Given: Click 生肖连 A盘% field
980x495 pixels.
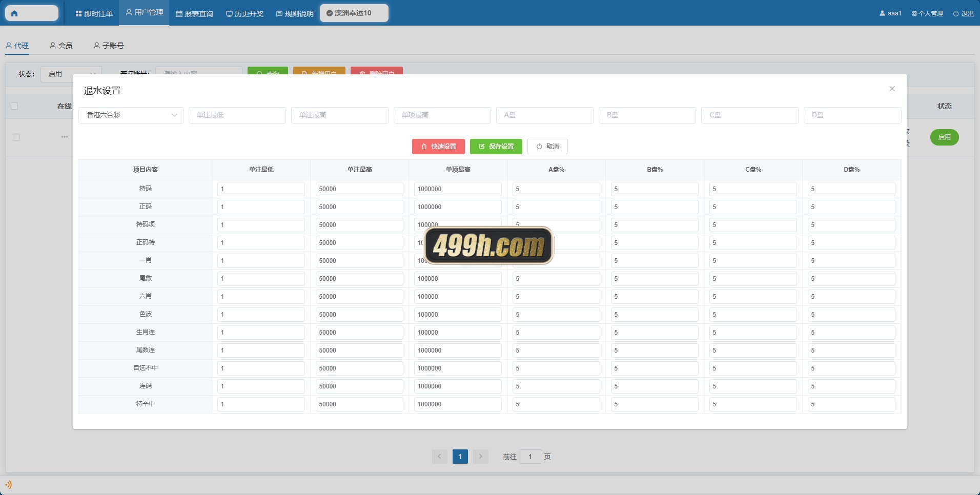Looking at the screenshot, I should (x=556, y=333).
